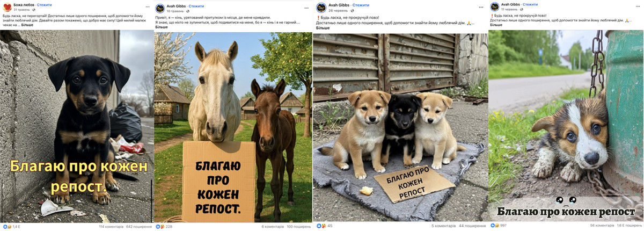This screenshot has width=644, height=231.
Task: Open three-dots menu on horse post
Action: click(306, 8)
